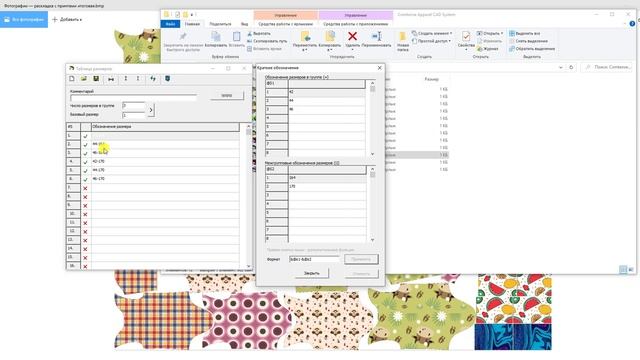Click the Добавить button in the Photos app
This screenshot has height=360, width=640.
coord(67,19)
